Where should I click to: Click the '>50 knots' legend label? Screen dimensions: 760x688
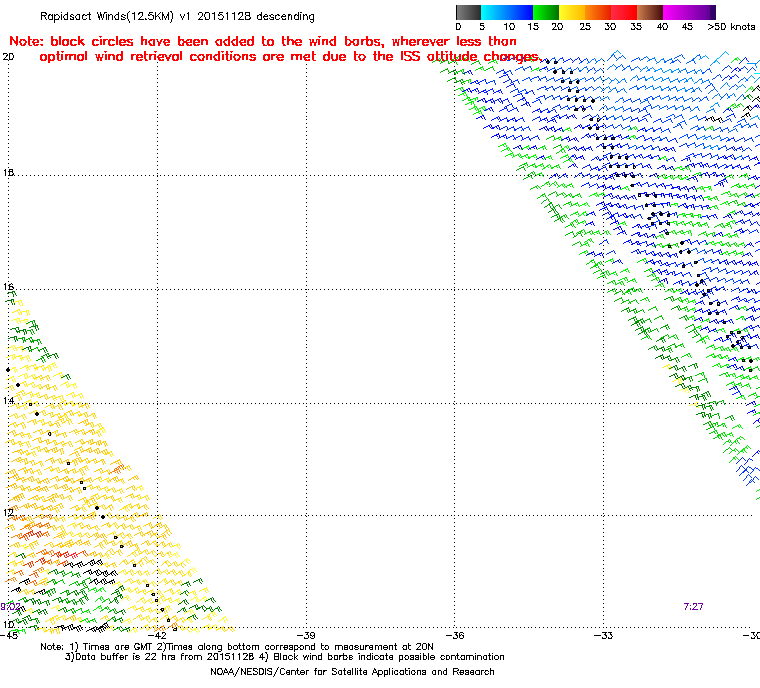point(731,27)
